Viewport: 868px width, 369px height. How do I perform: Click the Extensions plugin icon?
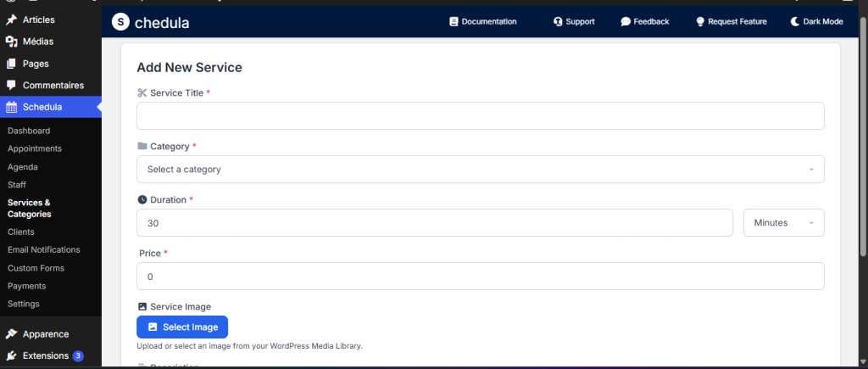click(x=11, y=355)
